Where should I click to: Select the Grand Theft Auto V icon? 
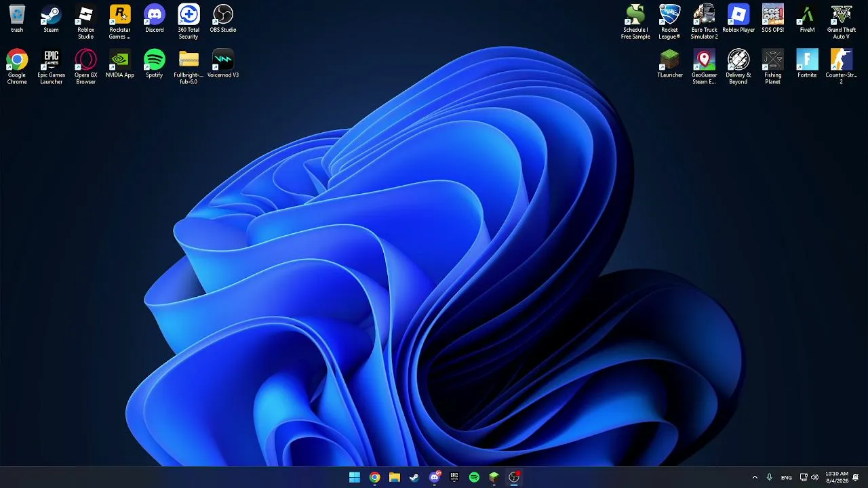click(x=842, y=22)
